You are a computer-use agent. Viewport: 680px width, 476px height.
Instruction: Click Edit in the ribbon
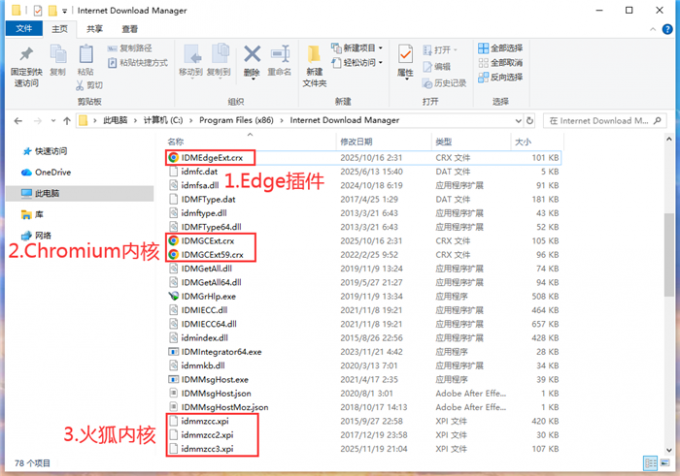tap(437, 66)
